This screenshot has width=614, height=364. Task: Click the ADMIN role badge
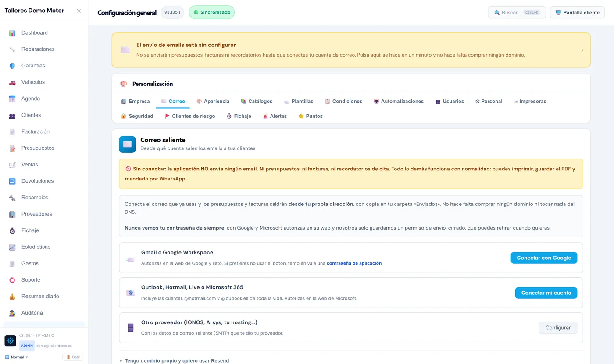click(27, 346)
